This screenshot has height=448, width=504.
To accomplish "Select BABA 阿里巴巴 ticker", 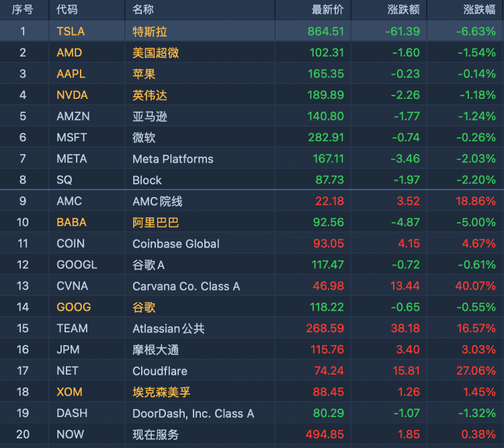I will pos(71,222).
